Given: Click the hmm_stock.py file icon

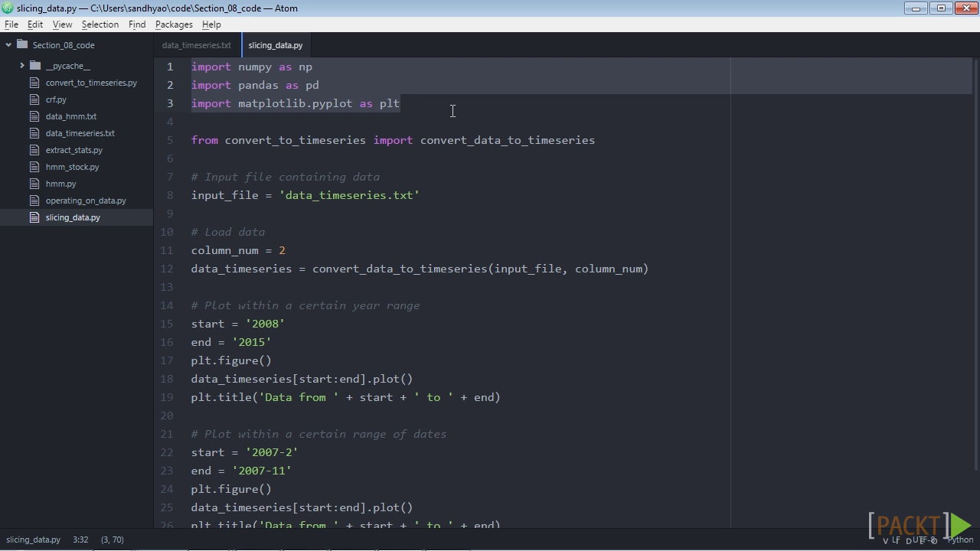Looking at the screenshot, I should pyautogui.click(x=34, y=167).
